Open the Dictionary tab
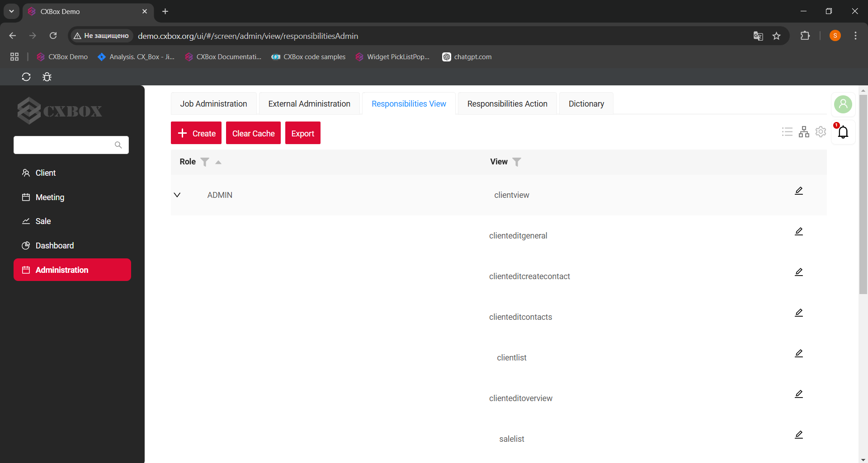868x463 pixels. click(586, 103)
